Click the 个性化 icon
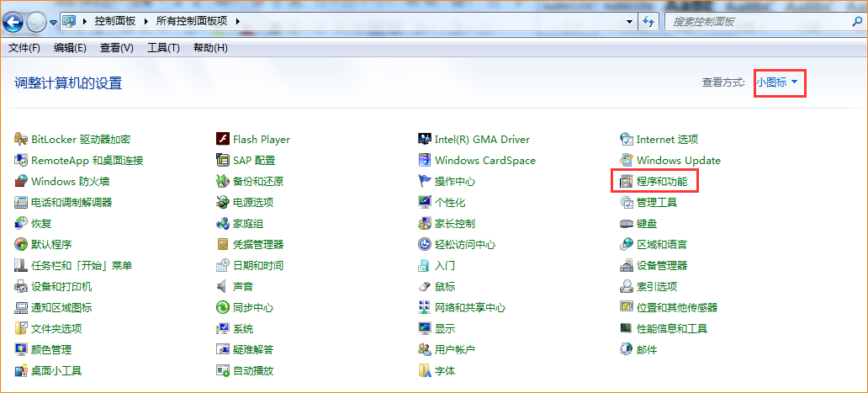Image resolution: width=868 pixels, height=393 pixels. [425, 203]
